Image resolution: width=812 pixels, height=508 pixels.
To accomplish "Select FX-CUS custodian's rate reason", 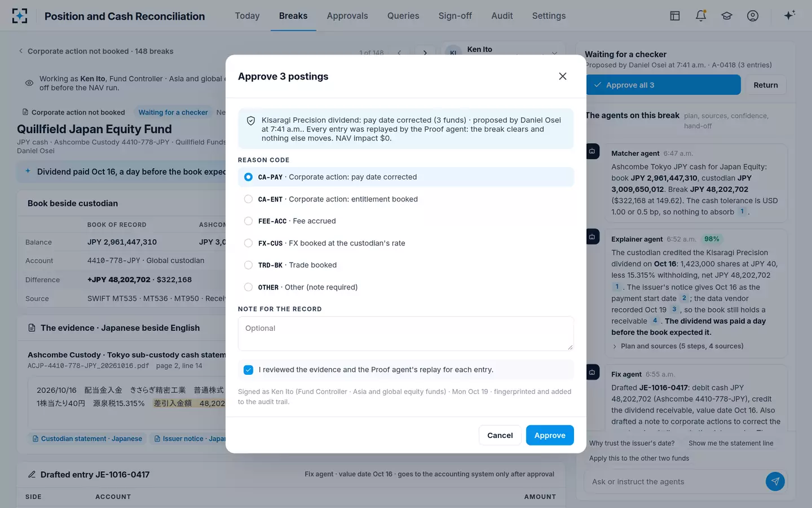I will [x=406, y=243].
